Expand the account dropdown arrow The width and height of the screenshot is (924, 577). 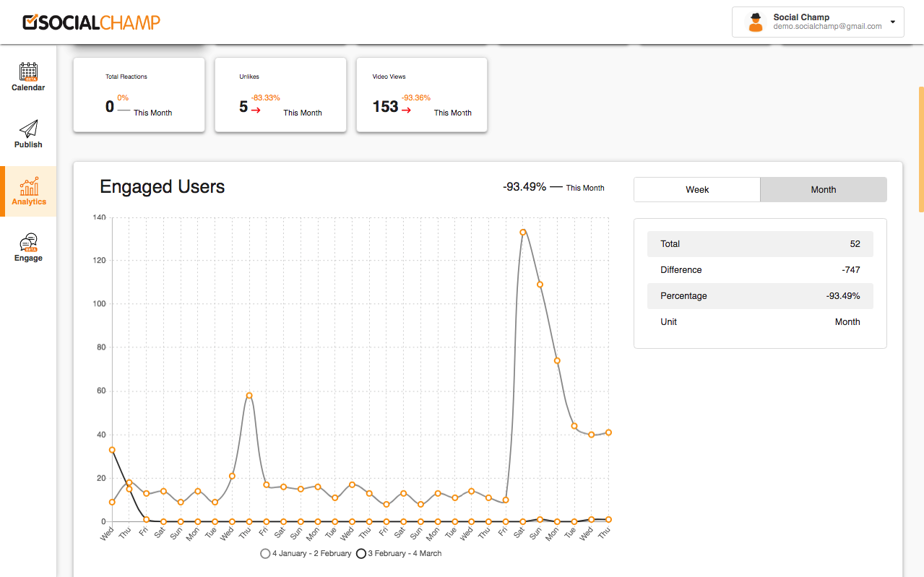click(x=893, y=22)
